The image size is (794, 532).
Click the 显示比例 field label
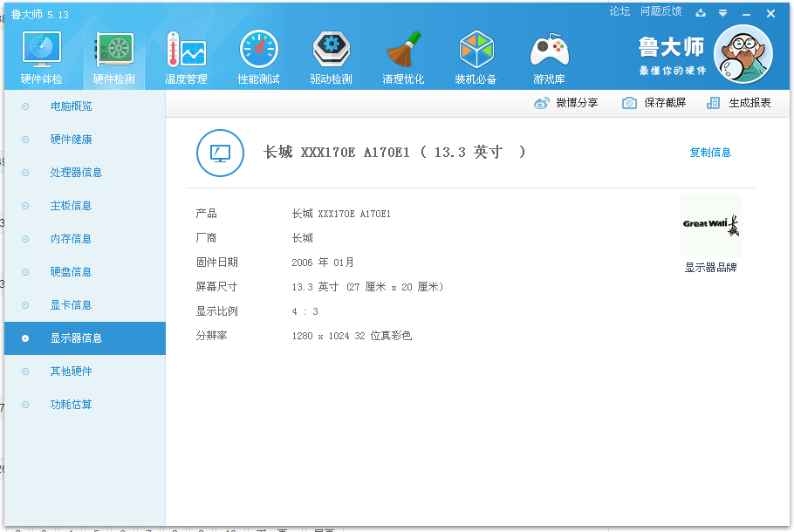tap(216, 311)
